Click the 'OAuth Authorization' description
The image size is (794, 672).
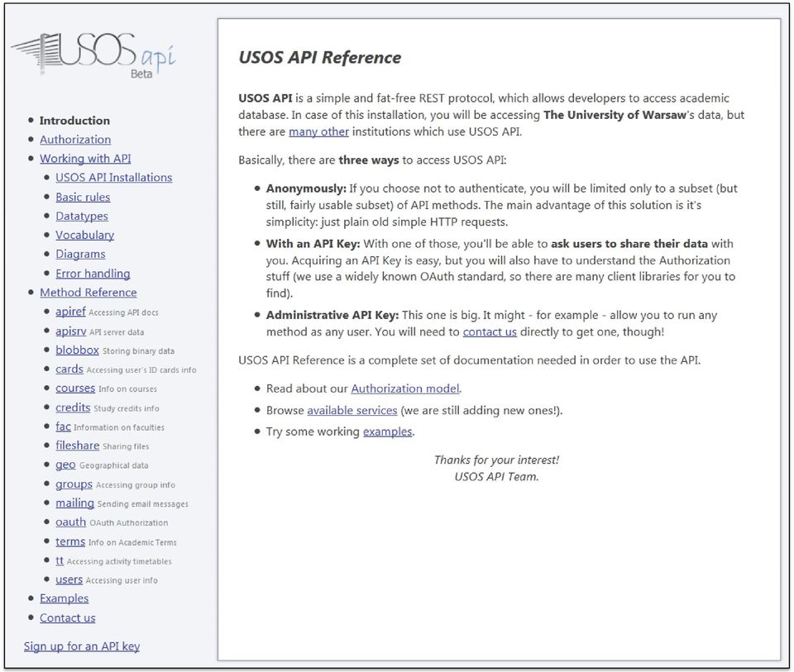tap(129, 522)
